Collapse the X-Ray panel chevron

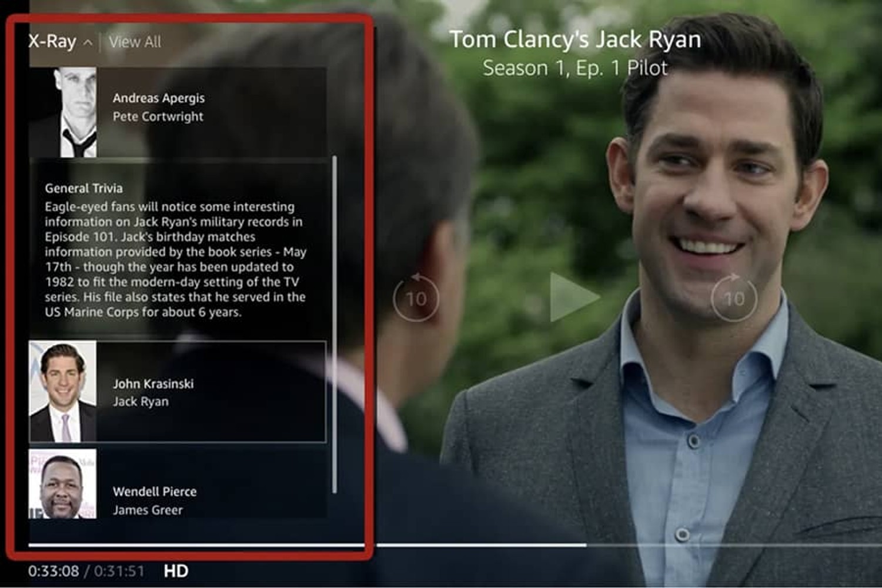(88, 42)
